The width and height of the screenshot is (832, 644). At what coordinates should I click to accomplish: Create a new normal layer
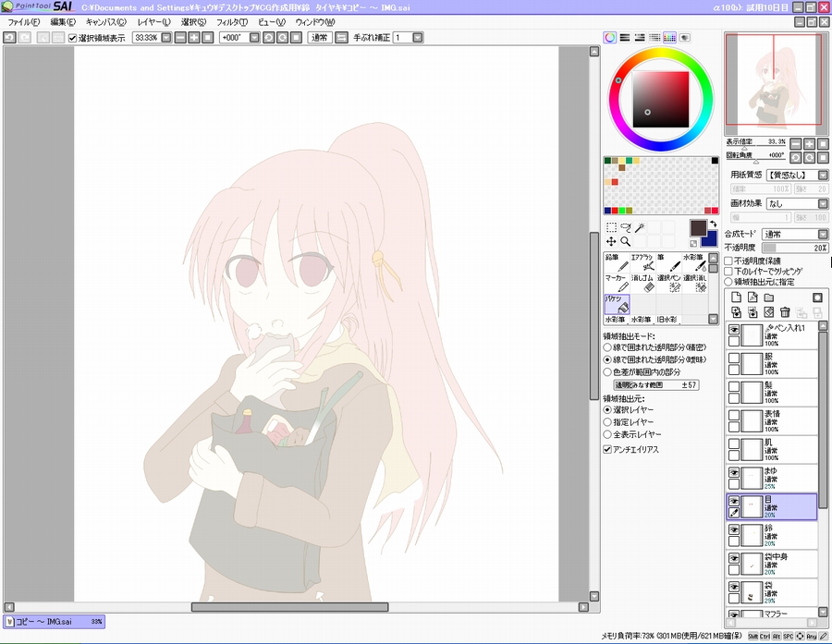736,298
